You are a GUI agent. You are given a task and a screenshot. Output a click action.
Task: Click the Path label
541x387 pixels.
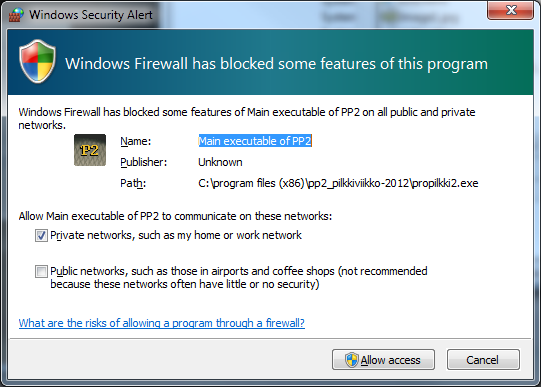click(x=133, y=183)
